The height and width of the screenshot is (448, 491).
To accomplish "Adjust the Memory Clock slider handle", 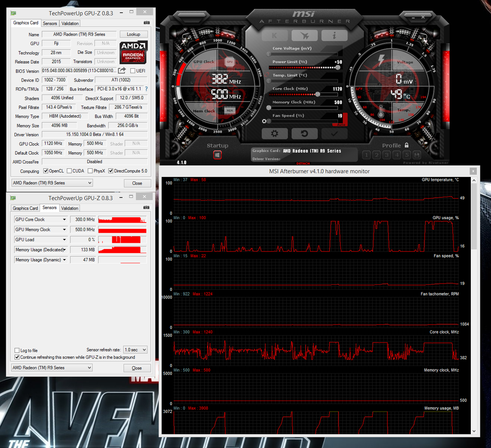I will pyautogui.click(x=269, y=108).
